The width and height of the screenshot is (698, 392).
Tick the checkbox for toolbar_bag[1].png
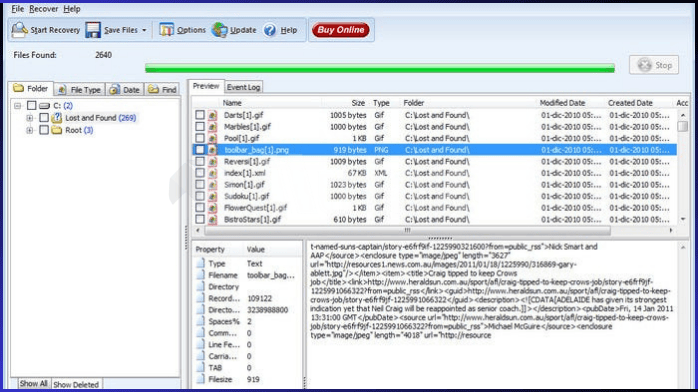point(200,150)
